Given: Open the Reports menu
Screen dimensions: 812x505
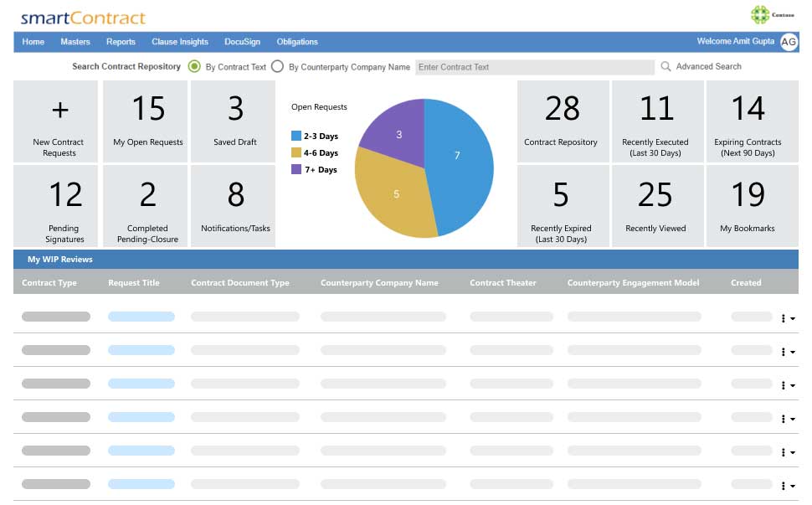Looking at the screenshot, I should coord(121,42).
